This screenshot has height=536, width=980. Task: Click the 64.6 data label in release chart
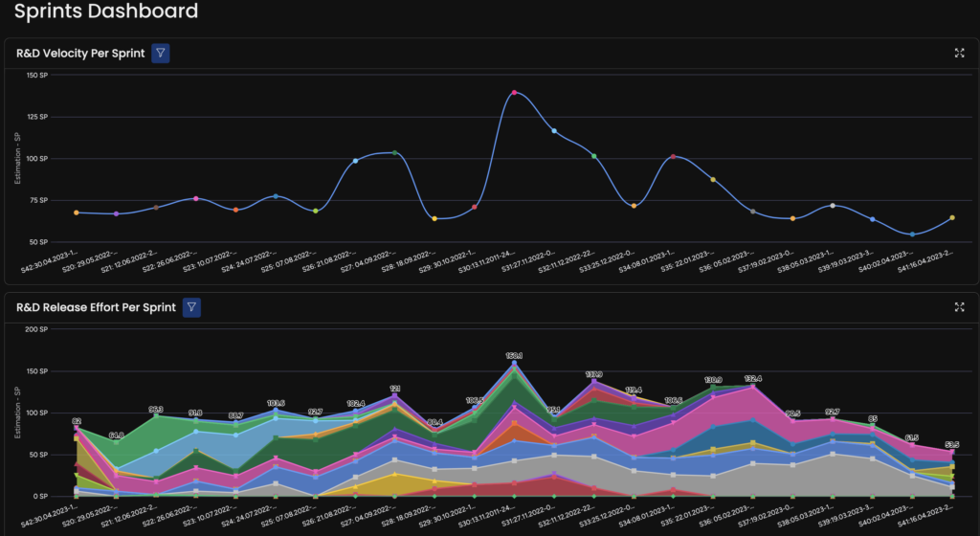116,435
